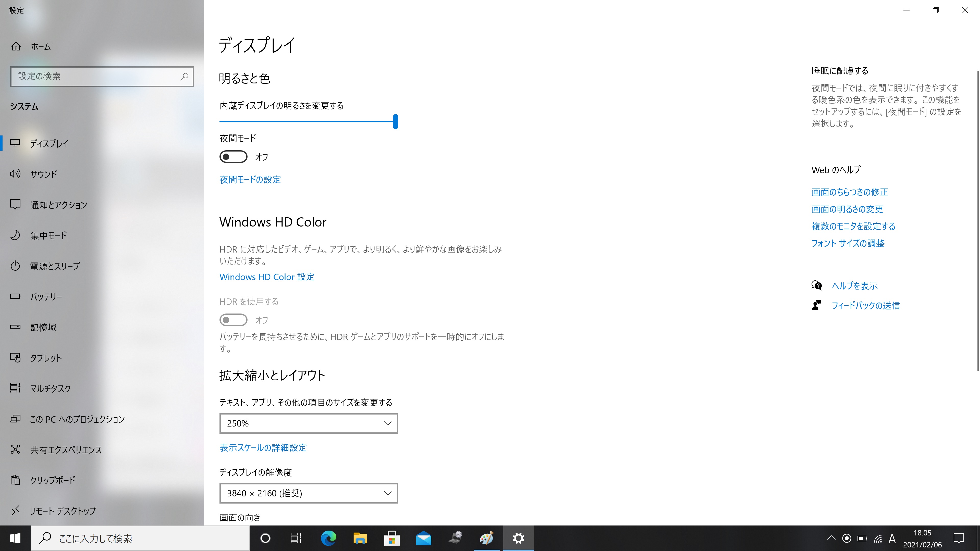This screenshot has height=551, width=980.
Task: Select 電源とスリープ in the sidebar
Action: point(102,266)
